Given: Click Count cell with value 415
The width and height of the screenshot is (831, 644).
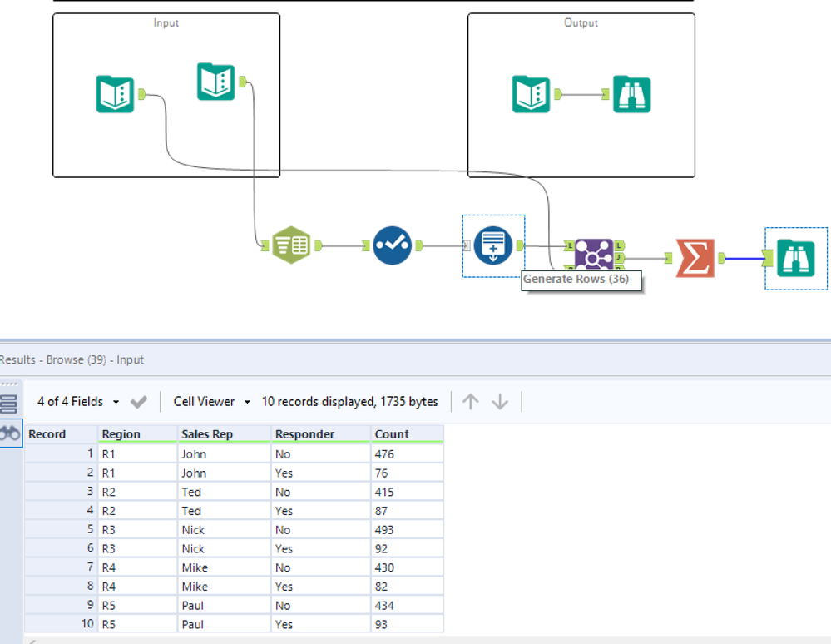Looking at the screenshot, I should (x=408, y=492).
